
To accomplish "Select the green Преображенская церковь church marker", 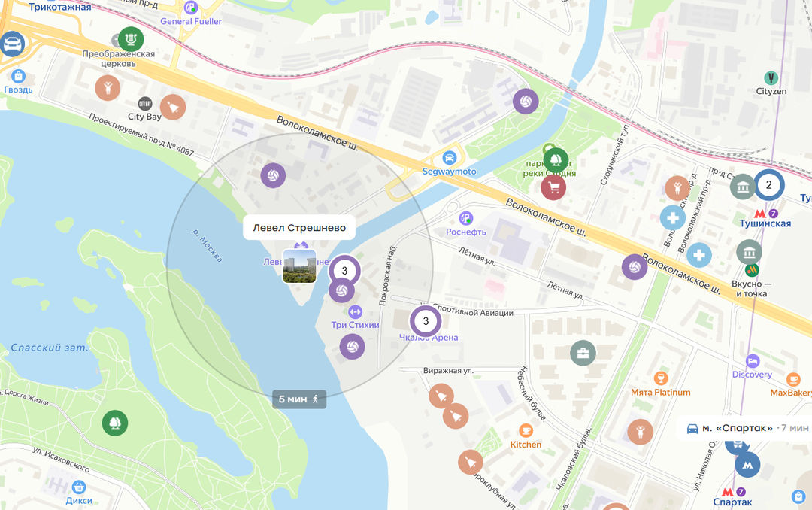I will tap(131, 39).
